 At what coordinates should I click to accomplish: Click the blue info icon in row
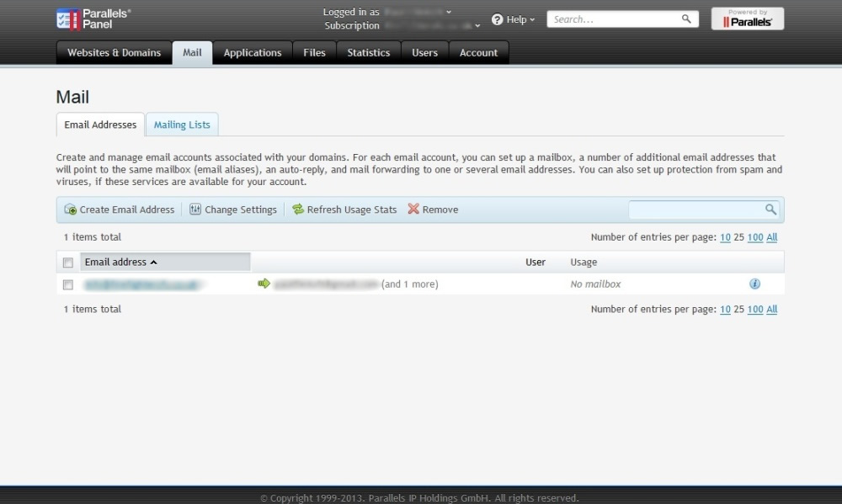click(754, 284)
